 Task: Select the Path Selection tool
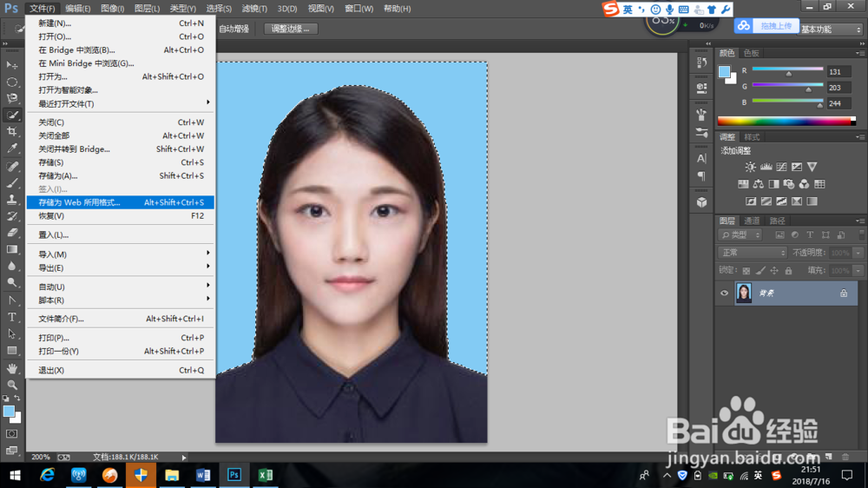point(11,334)
